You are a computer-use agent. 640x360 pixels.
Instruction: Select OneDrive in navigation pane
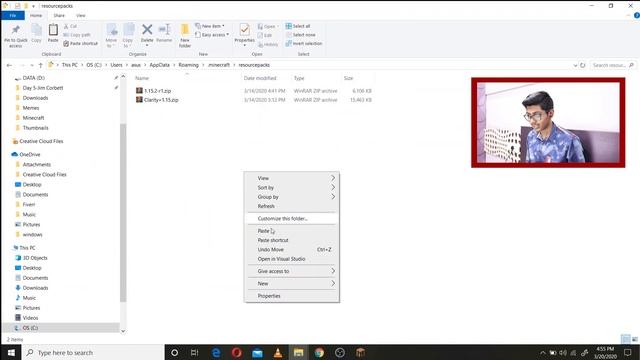pos(29,154)
